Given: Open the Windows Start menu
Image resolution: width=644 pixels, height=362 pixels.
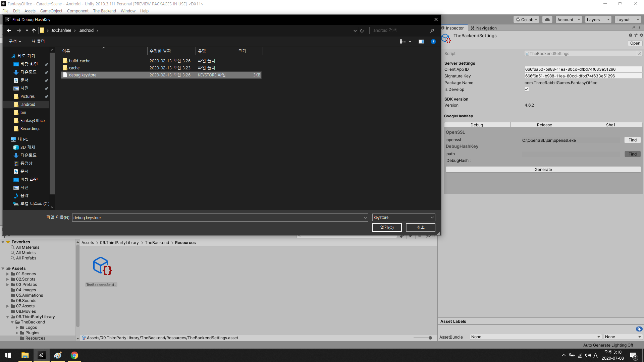Looking at the screenshot, I should click(8, 355).
